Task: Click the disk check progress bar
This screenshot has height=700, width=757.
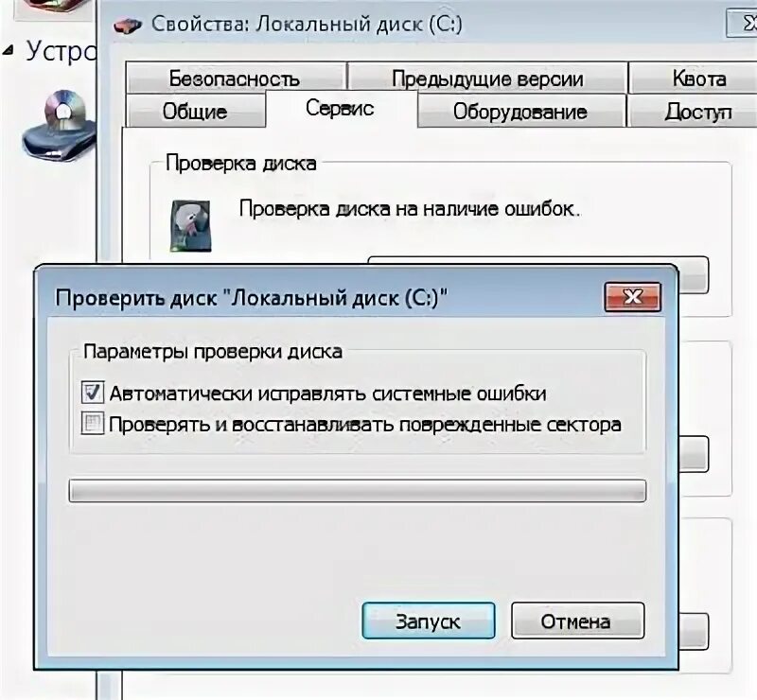Action: click(358, 491)
